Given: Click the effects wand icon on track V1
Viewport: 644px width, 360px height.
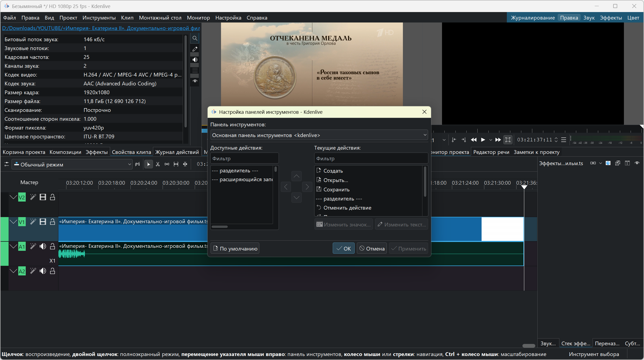Looking at the screenshot, I should (x=33, y=222).
